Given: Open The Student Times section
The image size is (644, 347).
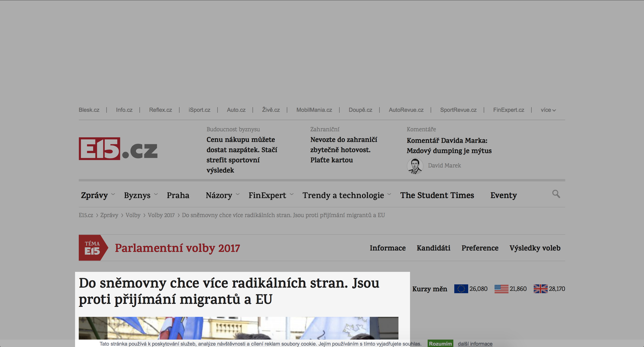Looking at the screenshot, I should [x=437, y=195].
